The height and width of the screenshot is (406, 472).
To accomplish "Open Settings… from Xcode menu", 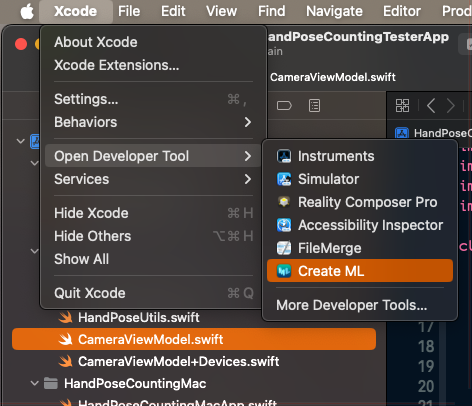I will [x=153, y=99].
